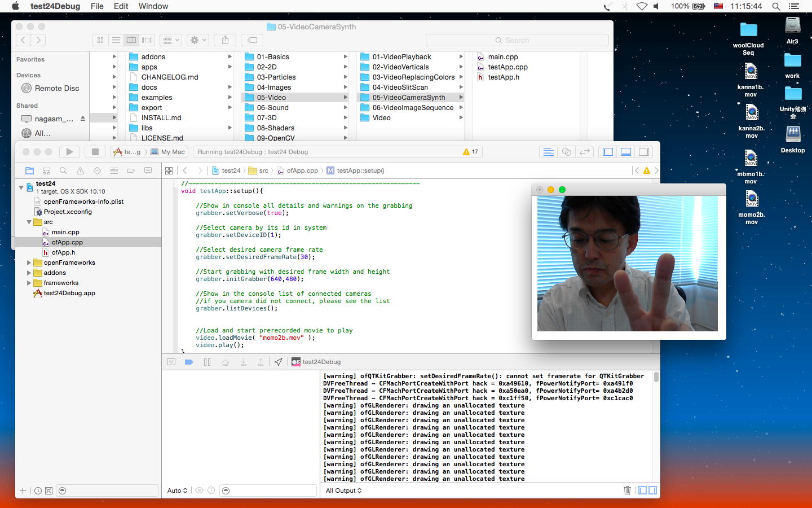
Task: Stop the running app in Xcode
Action: 95,152
